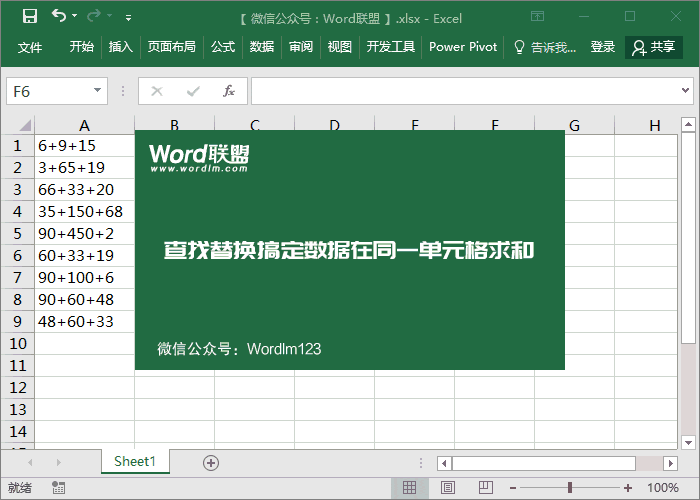The width and height of the screenshot is (700, 500).
Task: Click the Share (共享) button
Action: click(x=654, y=47)
